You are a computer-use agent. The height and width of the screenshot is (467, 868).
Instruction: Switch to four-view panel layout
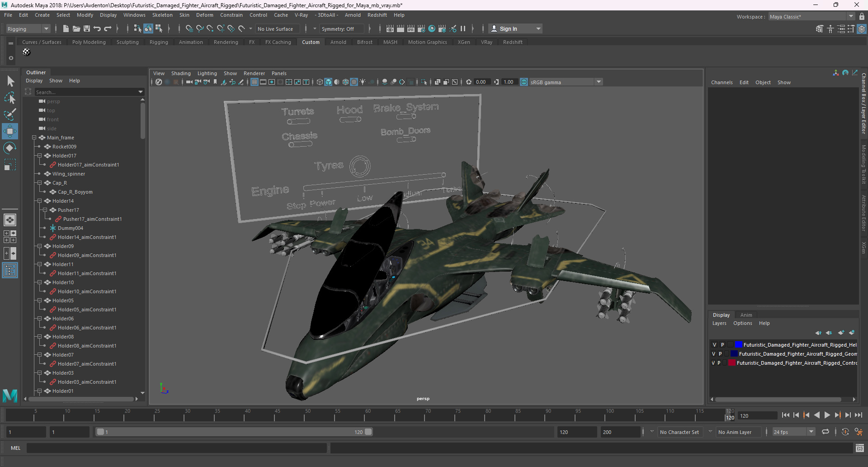tap(10, 237)
